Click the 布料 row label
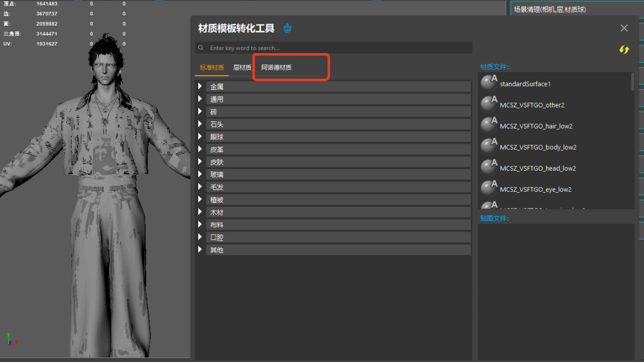The image size is (644, 362). (x=217, y=225)
